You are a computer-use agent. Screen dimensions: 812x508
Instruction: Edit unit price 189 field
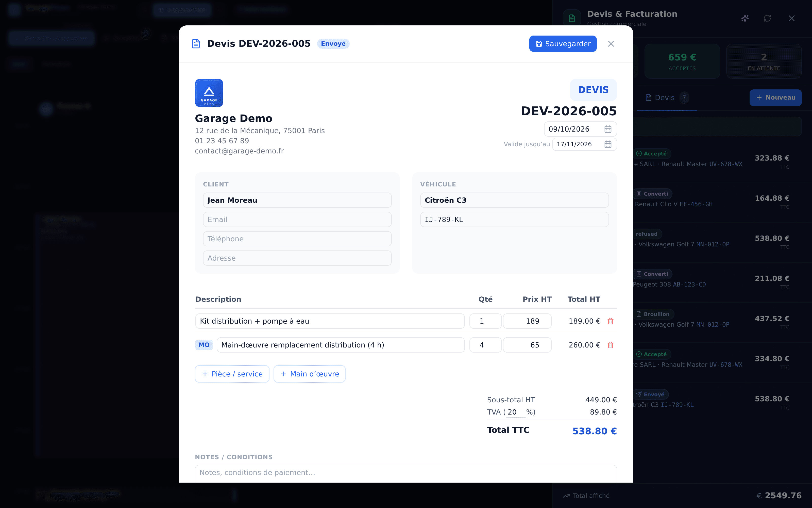(x=527, y=321)
